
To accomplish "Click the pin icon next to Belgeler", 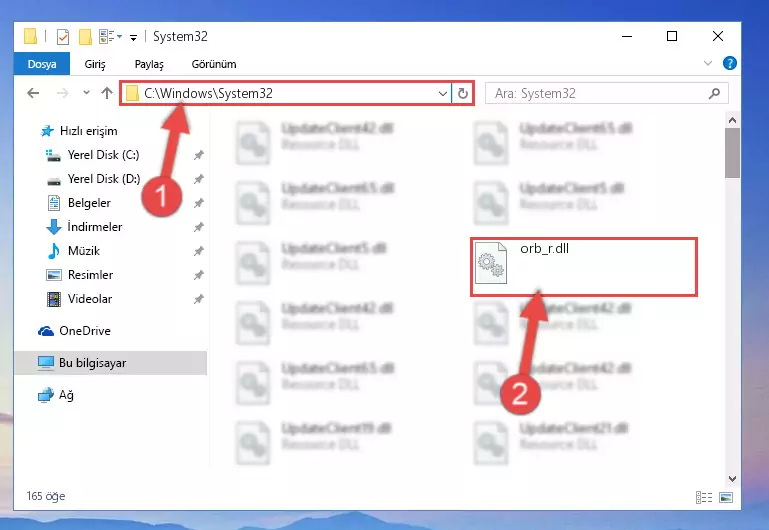I will tap(199, 203).
